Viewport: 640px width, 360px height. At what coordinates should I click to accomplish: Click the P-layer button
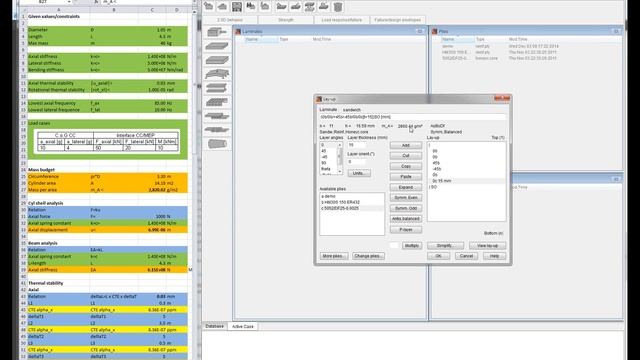point(406,229)
